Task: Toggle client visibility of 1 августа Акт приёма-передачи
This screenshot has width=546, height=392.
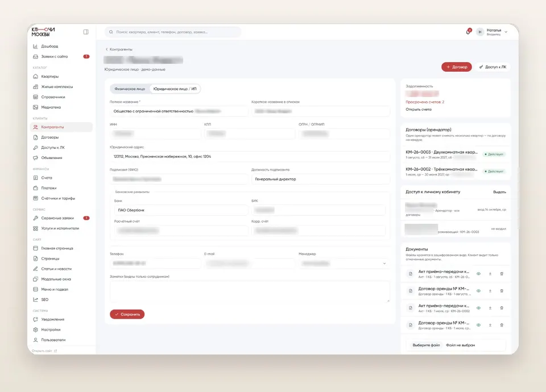Action: tap(478, 274)
